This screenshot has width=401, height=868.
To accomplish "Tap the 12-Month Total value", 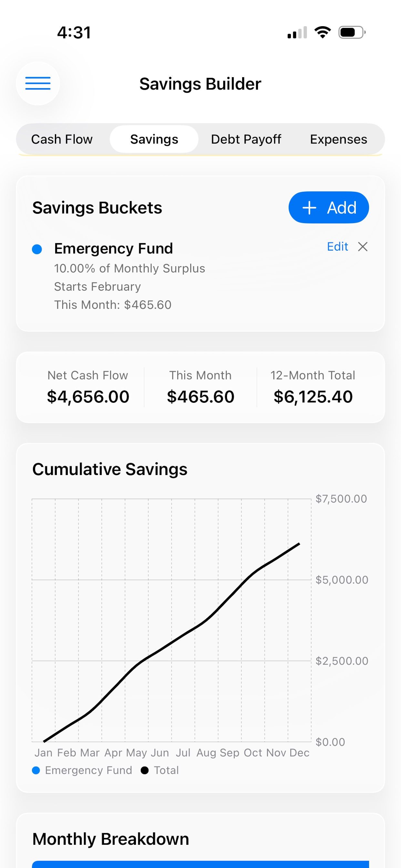I will tap(313, 397).
